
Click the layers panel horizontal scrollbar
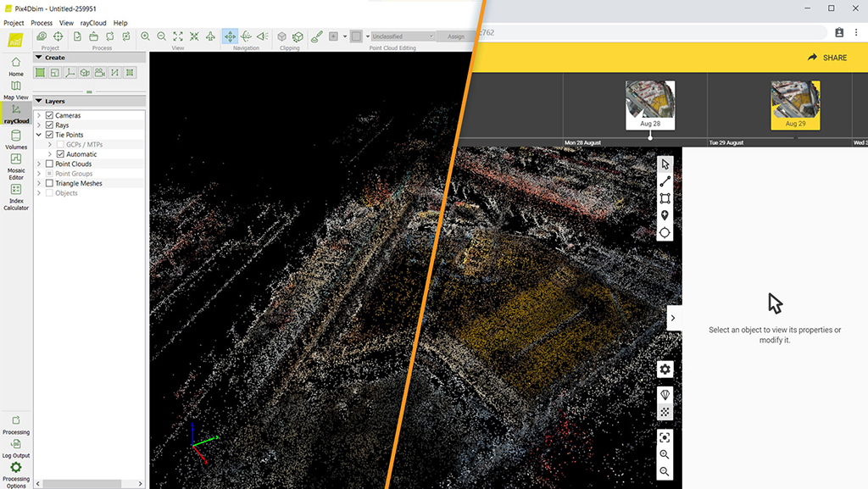(82, 483)
